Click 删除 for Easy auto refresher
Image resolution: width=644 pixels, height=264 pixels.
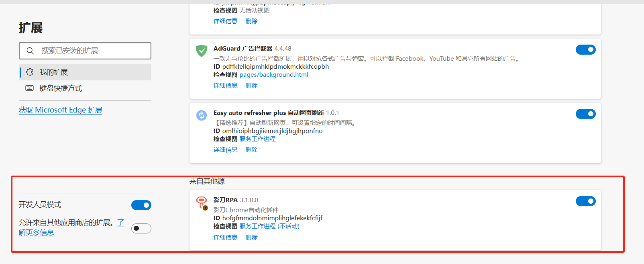(x=251, y=150)
